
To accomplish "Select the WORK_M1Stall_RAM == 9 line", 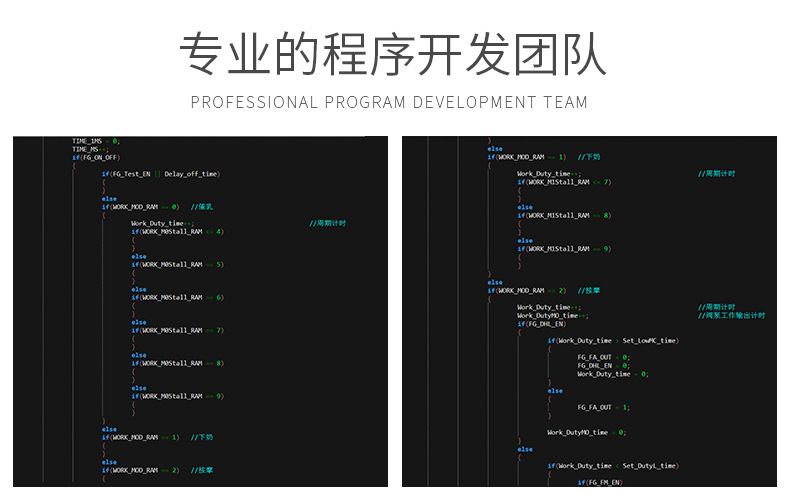I will click(564, 248).
